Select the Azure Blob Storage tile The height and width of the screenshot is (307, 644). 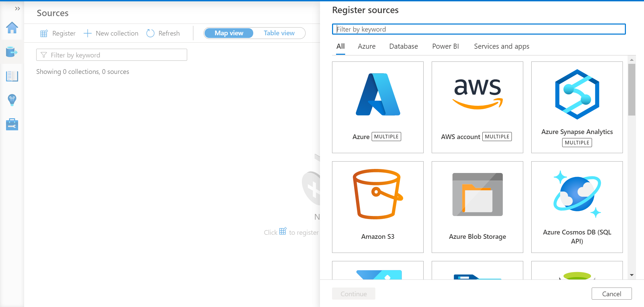(x=477, y=207)
